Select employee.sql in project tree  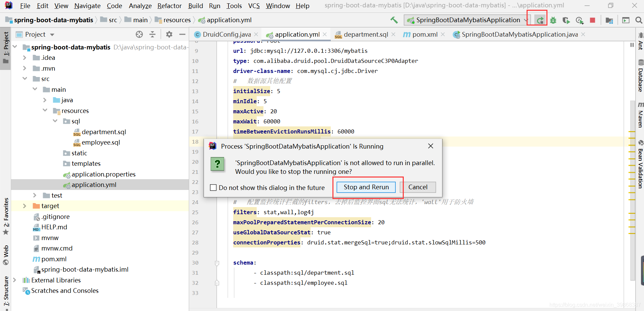(x=101, y=142)
